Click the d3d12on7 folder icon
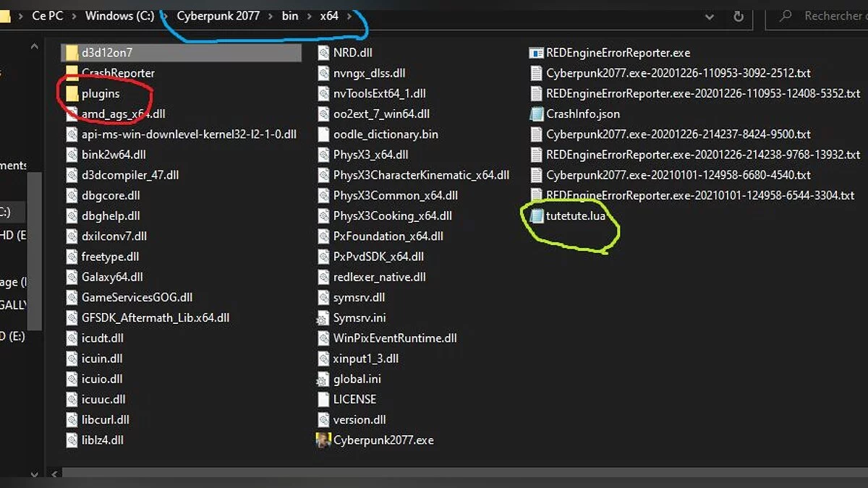This screenshot has height=488, width=868. [x=71, y=53]
